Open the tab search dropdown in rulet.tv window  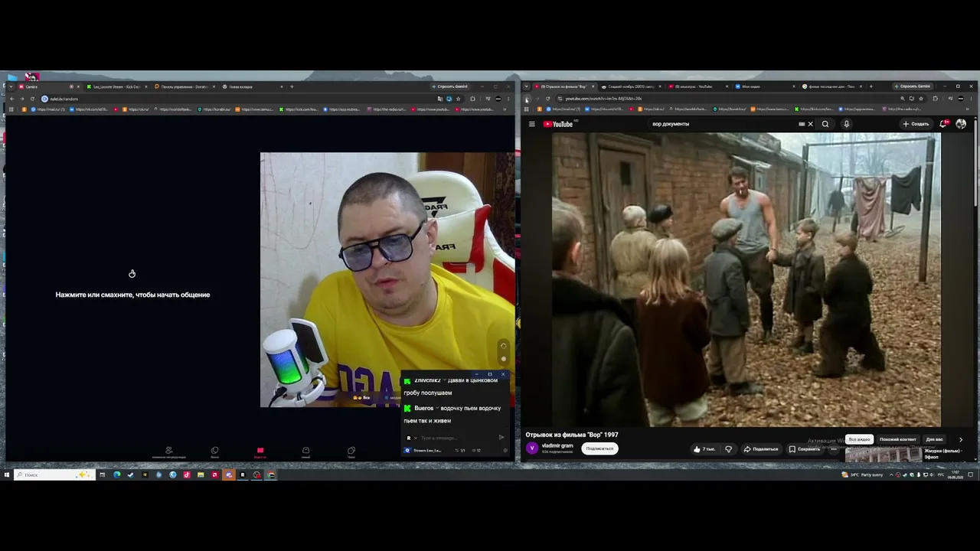click(11, 86)
